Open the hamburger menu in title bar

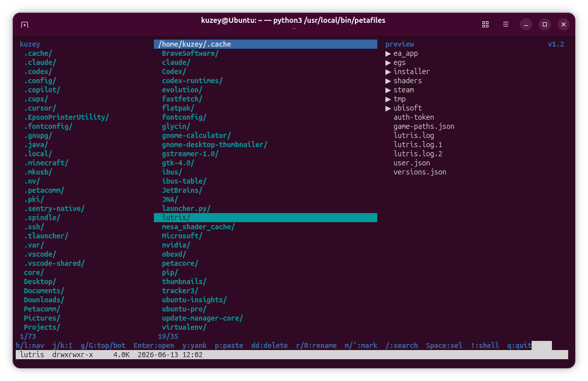tap(506, 24)
